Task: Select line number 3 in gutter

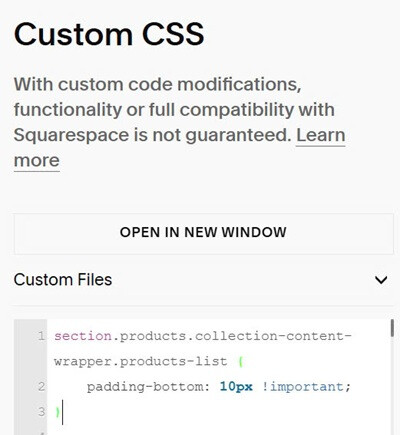Action: [x=41, y=412]
